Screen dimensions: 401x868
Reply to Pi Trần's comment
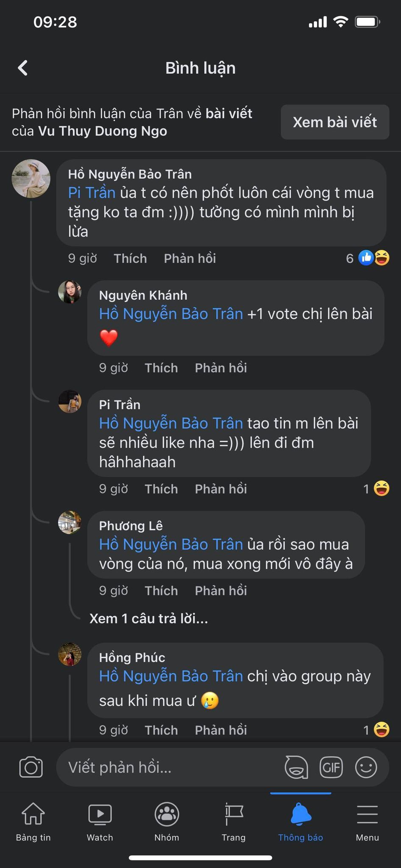(220, 489)
